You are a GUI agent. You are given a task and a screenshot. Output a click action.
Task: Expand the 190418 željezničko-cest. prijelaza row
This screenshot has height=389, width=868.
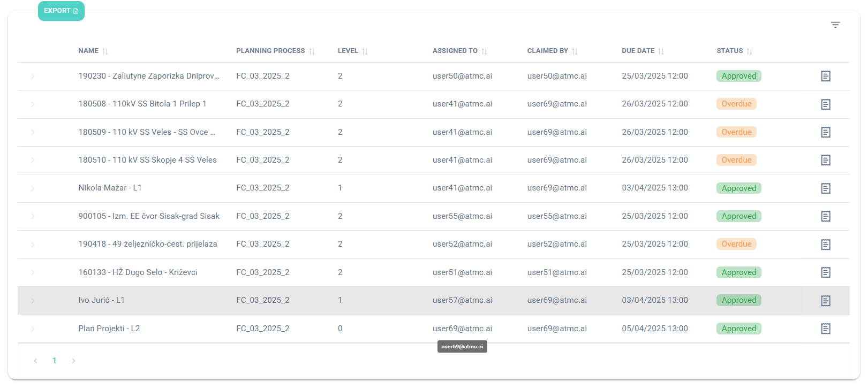coord(33,245)
